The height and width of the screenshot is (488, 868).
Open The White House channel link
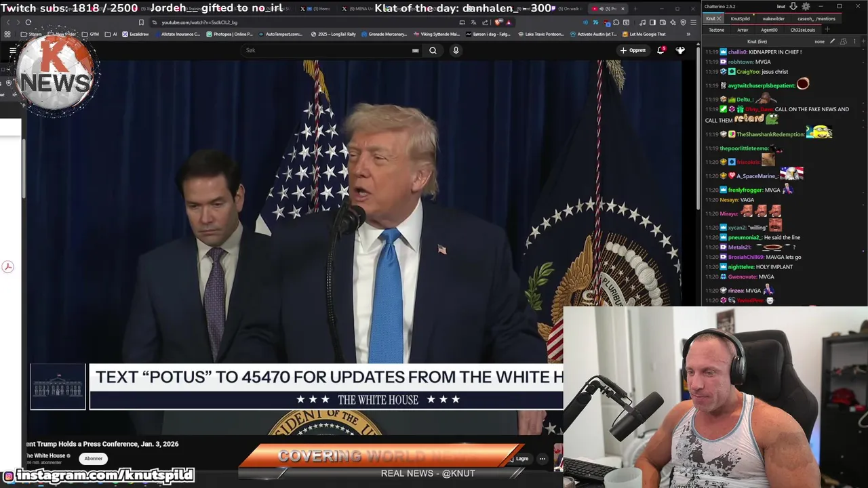click(47, 455)
